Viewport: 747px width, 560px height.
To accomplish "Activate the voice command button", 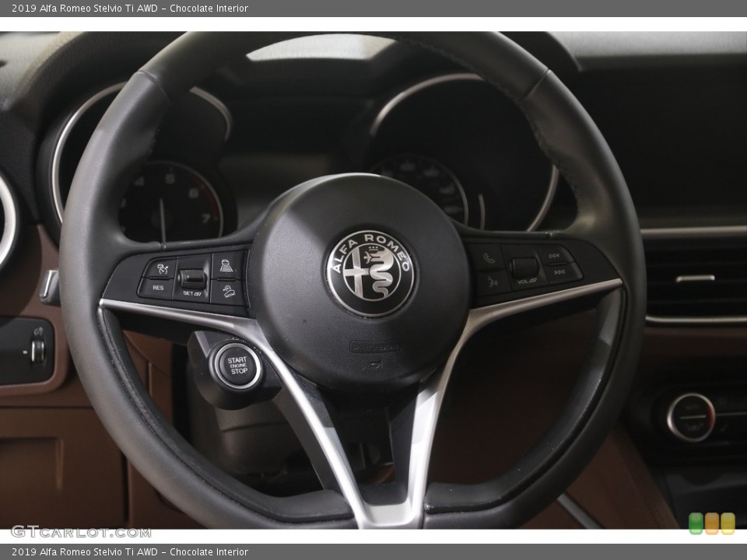I will tap(492, 283).
